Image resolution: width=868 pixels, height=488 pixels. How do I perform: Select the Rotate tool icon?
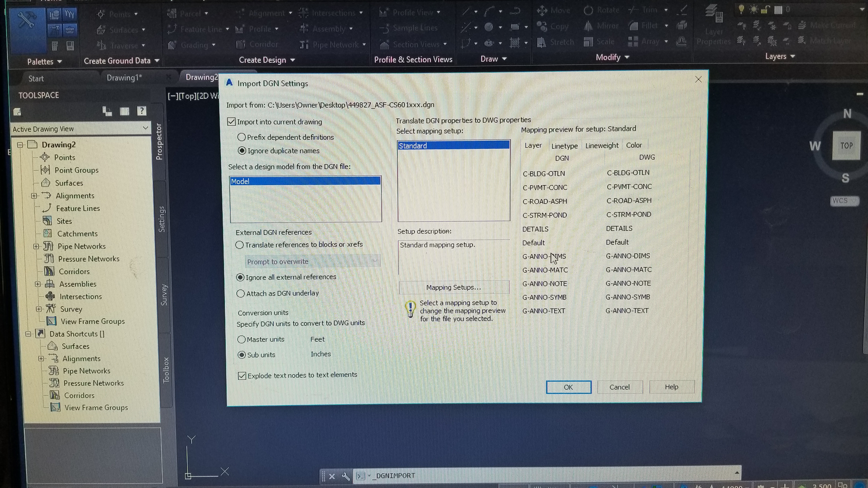click(588, 11)
